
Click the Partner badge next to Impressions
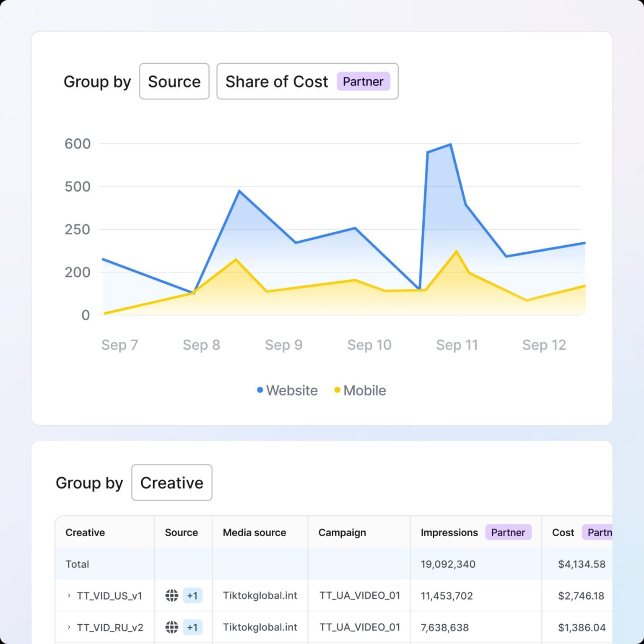coord(508,532)
